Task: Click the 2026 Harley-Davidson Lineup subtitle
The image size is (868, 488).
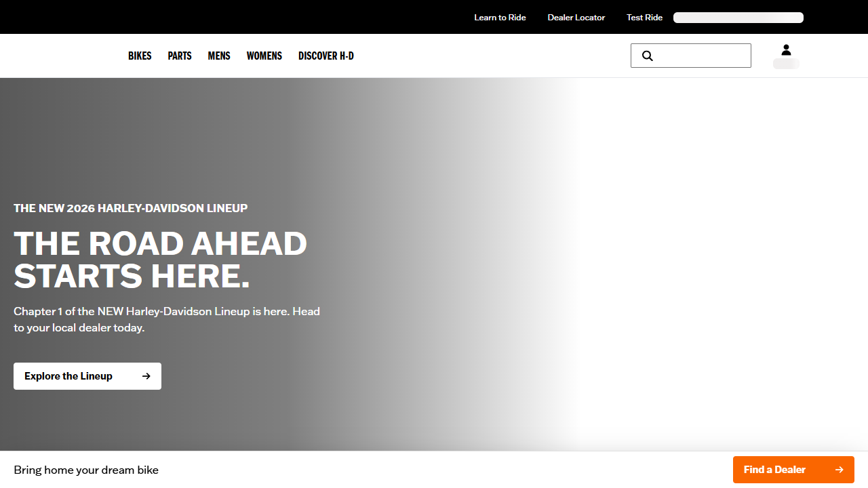Action: (x=130, y=208)
